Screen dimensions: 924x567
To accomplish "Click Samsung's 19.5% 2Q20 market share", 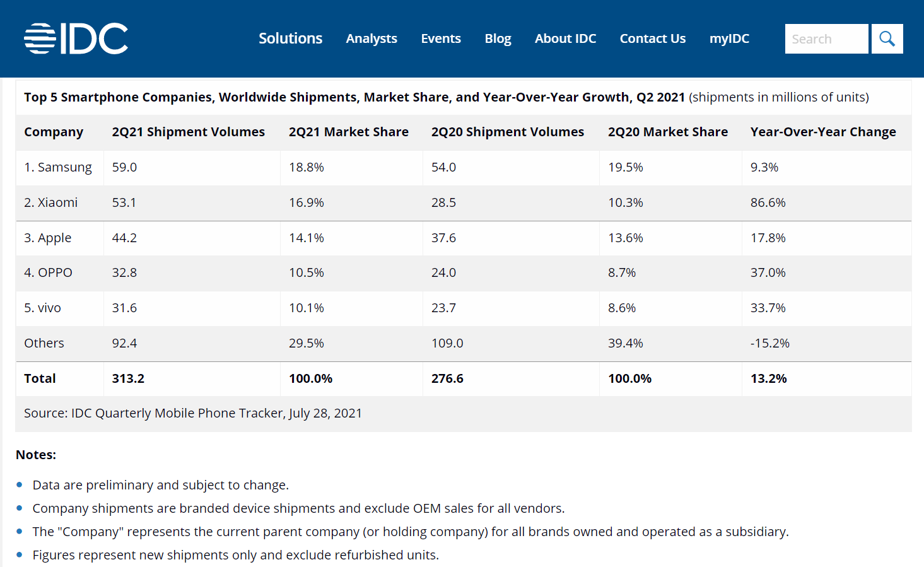I will (626, 167).
